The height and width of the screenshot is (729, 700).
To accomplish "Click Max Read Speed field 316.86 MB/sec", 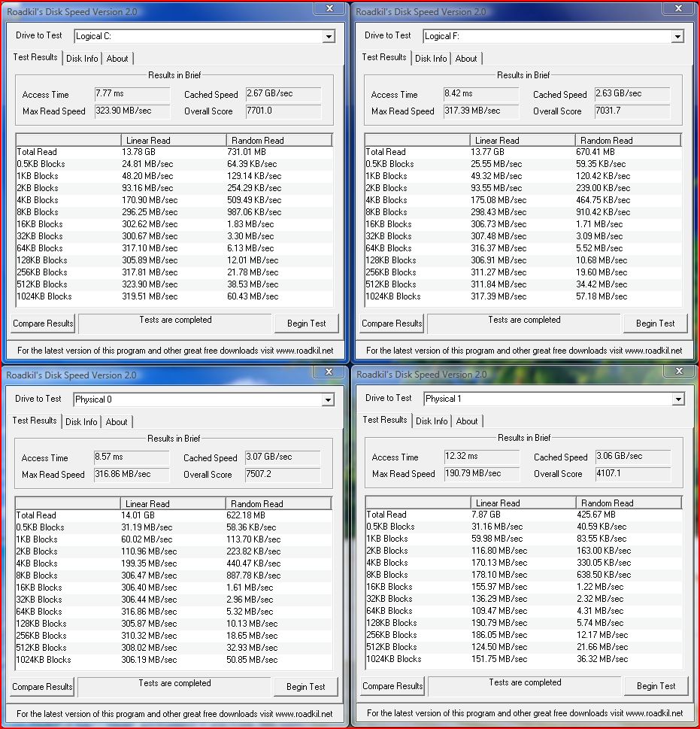I will click(x=131, y=475).
